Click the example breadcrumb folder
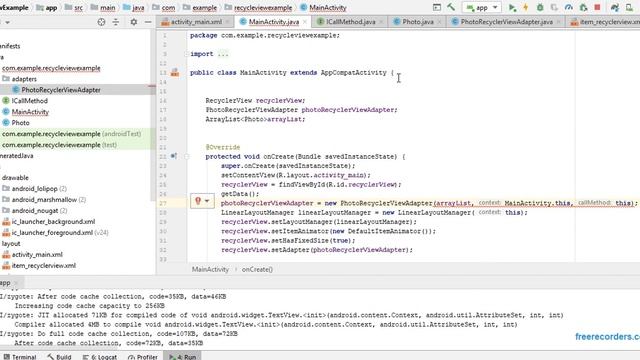Image resolution: width=640 pixels, height=360 pixels. pos(200,8)
